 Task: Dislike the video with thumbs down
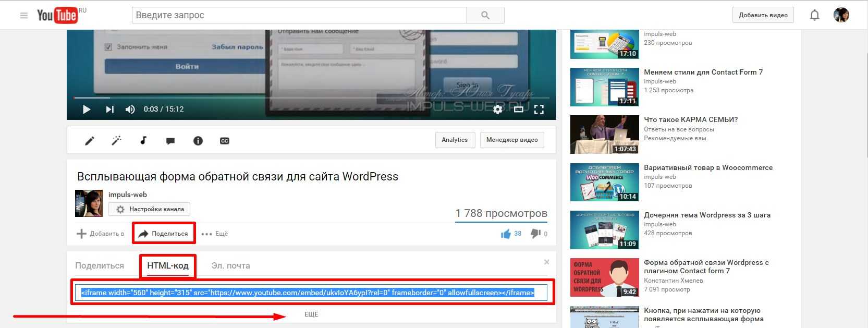tap(535, 234)
